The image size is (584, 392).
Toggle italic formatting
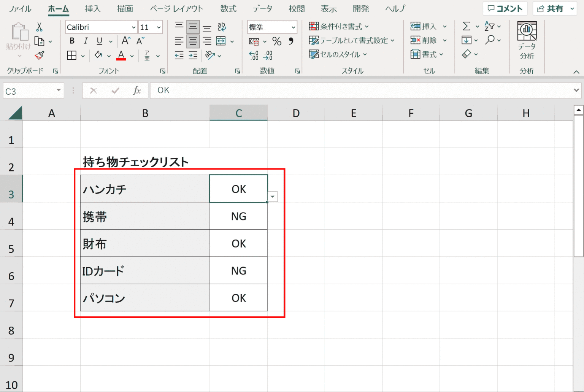click(x=86, y=41)
